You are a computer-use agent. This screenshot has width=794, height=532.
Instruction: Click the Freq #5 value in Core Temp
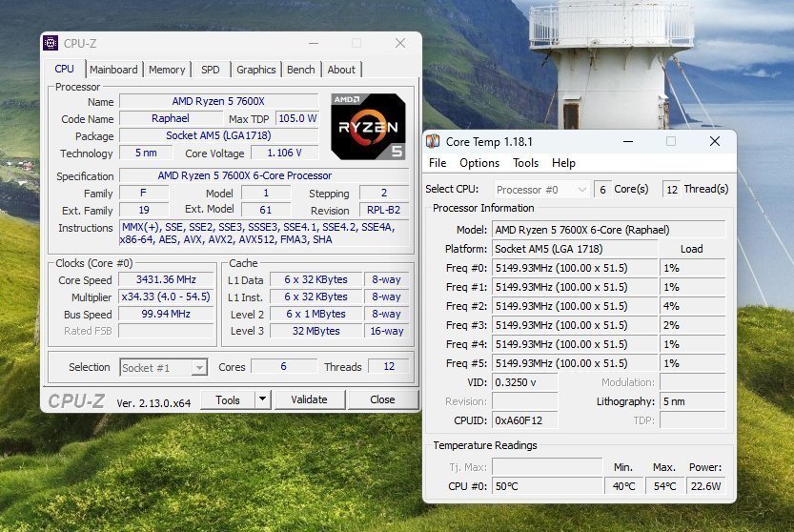click(x=575, y=364)
